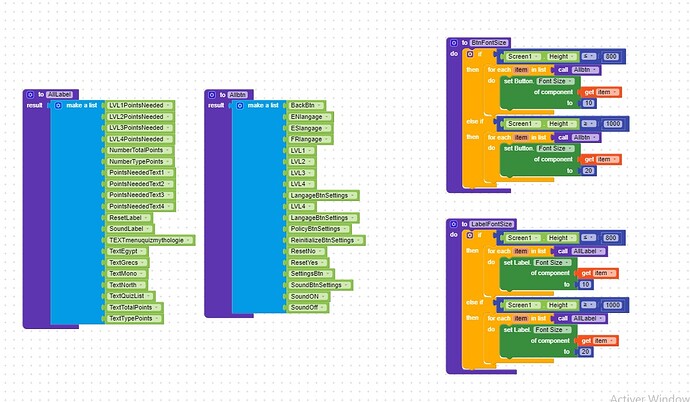Select the ResetYes block
This screenshot has width=690, height=402.
pos(308,263)
